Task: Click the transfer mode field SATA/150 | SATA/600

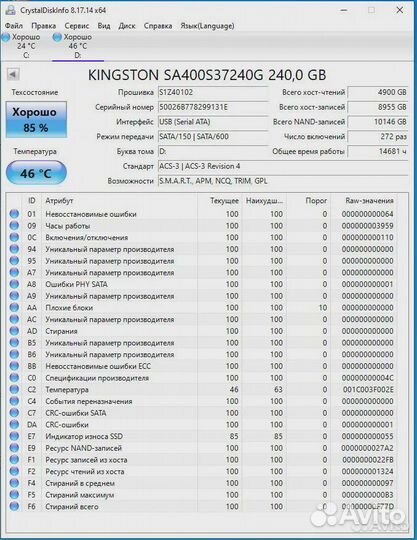Action: 213,137
